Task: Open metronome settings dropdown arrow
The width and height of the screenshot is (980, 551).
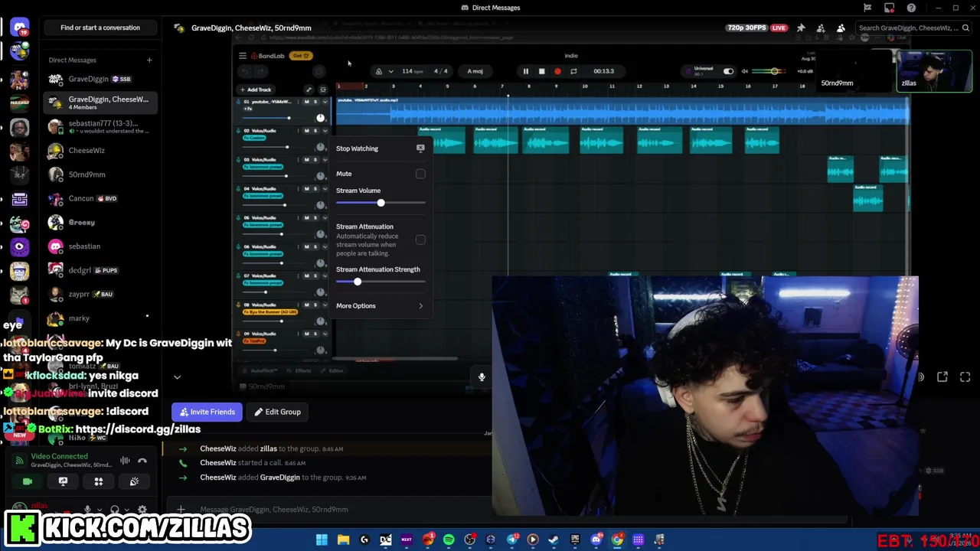Action: (x=390, y=71)
